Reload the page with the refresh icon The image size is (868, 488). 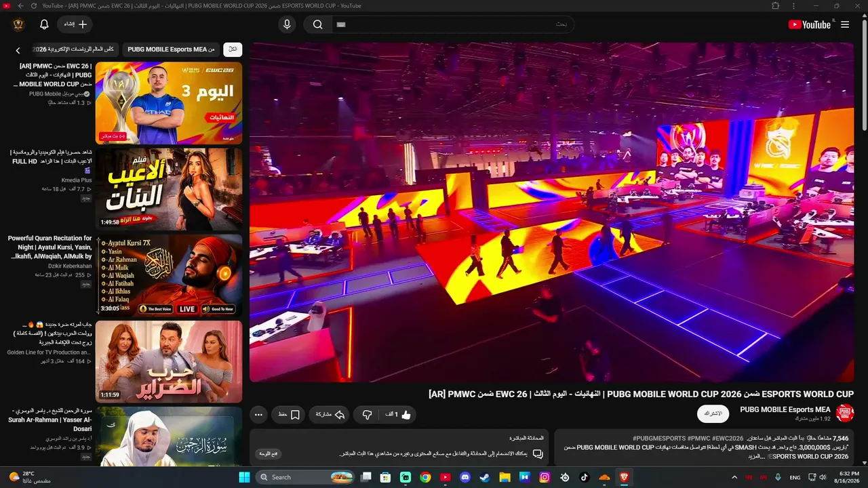tap(34, 5)
